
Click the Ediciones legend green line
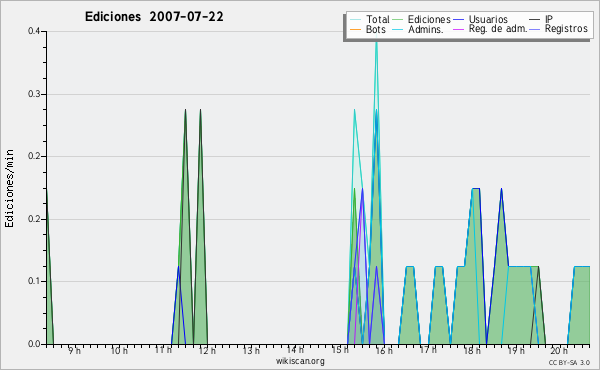click(398, 20)
